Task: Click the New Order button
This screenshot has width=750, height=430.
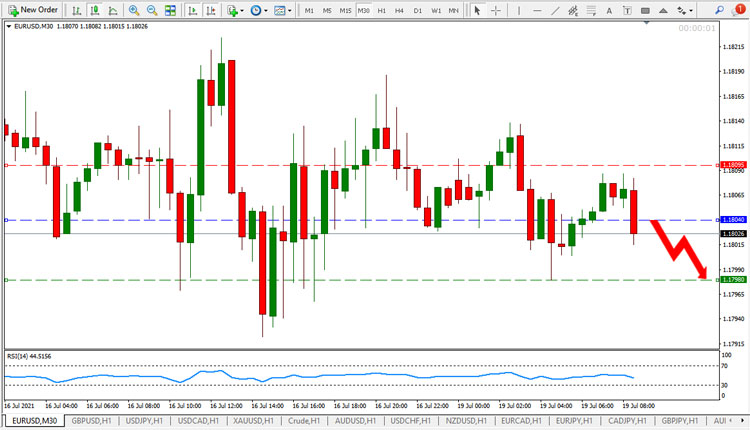Action: coord(33,10)
